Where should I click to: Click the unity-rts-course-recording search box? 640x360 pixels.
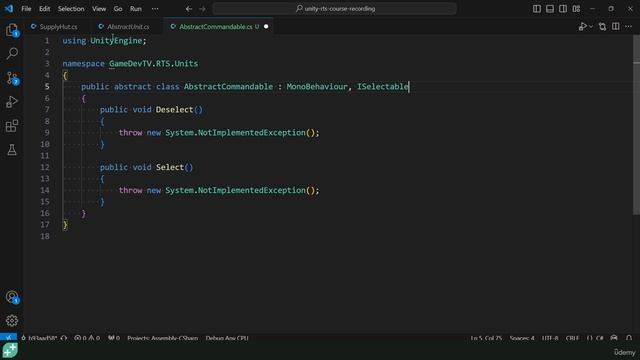pyautogui.click(x=334, y=9)
